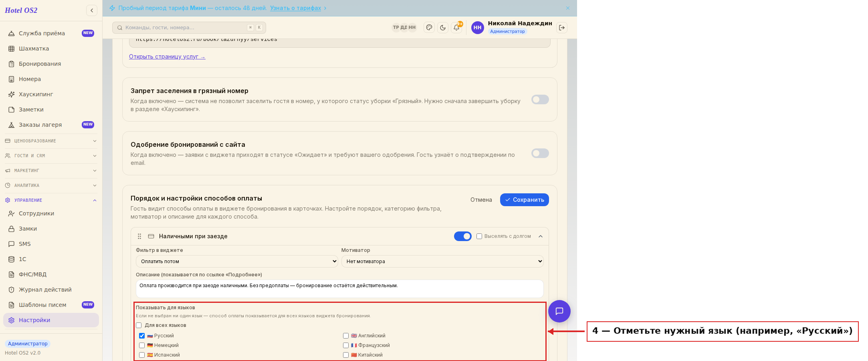Open the Фильтр в виджете dropdown
The height and width of the screenshot is (361, 868).
tap(237, 262)
